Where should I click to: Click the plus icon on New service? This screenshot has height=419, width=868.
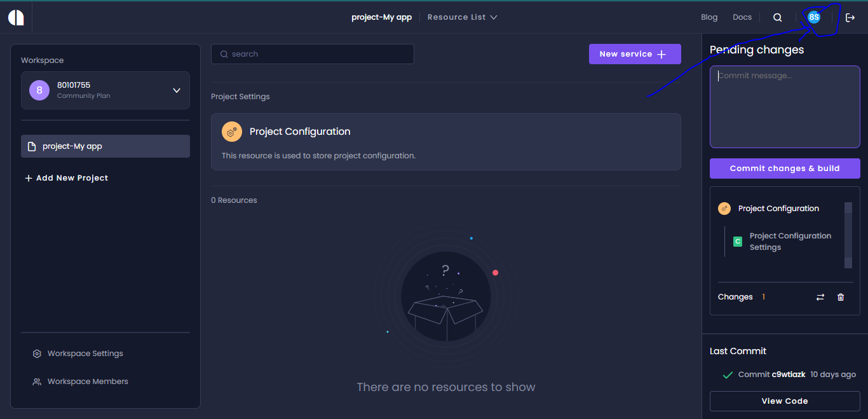pyautogui.click(x=661, y=54)
